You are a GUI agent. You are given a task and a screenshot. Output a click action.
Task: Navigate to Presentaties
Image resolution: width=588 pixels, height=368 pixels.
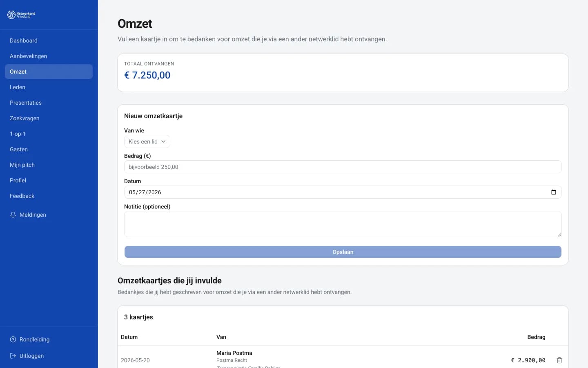coord(49,103)
